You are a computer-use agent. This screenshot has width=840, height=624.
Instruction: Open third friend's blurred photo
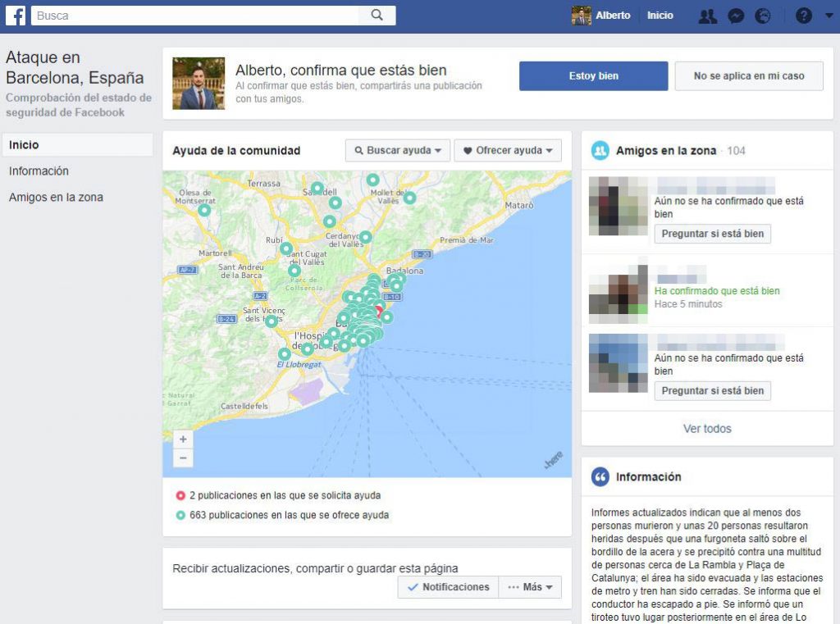pos(619,363)
